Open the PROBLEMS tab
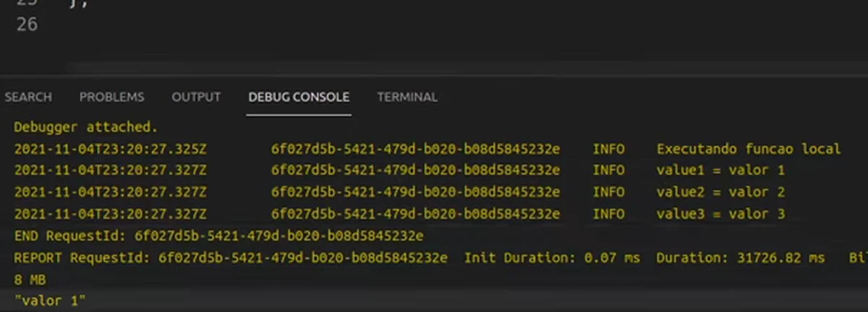The image size is (868, 312). [x=111, y=97]
